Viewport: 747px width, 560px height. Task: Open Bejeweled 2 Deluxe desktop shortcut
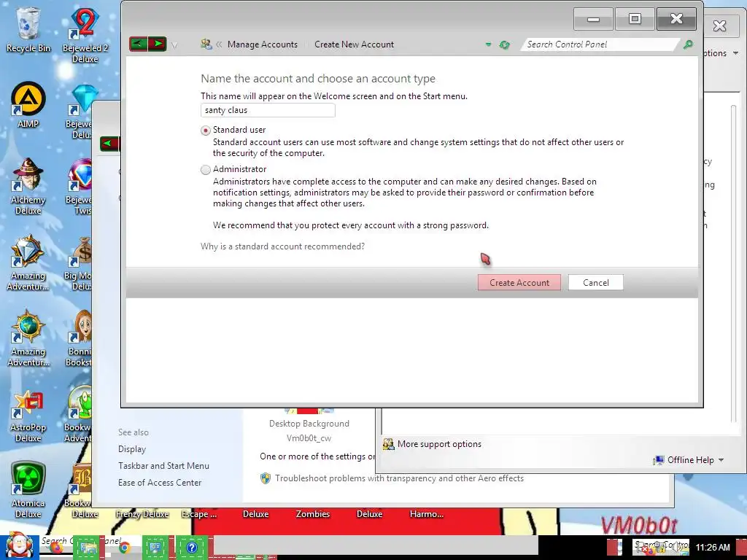(x=85, y=35)
